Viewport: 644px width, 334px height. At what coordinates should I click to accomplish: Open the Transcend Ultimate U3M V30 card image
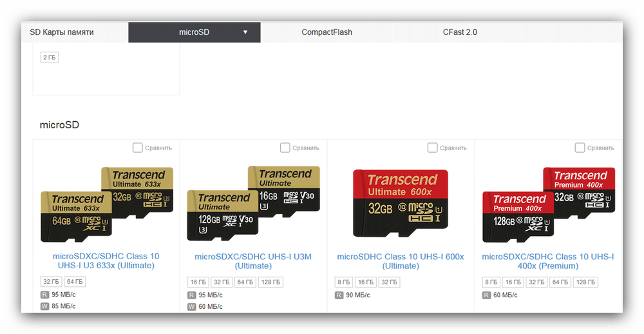click(253, 203)
